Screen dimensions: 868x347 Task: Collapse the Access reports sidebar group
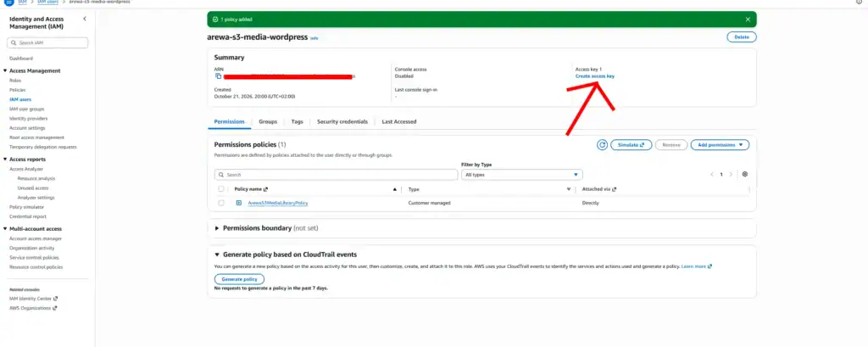tap(5, 160)
